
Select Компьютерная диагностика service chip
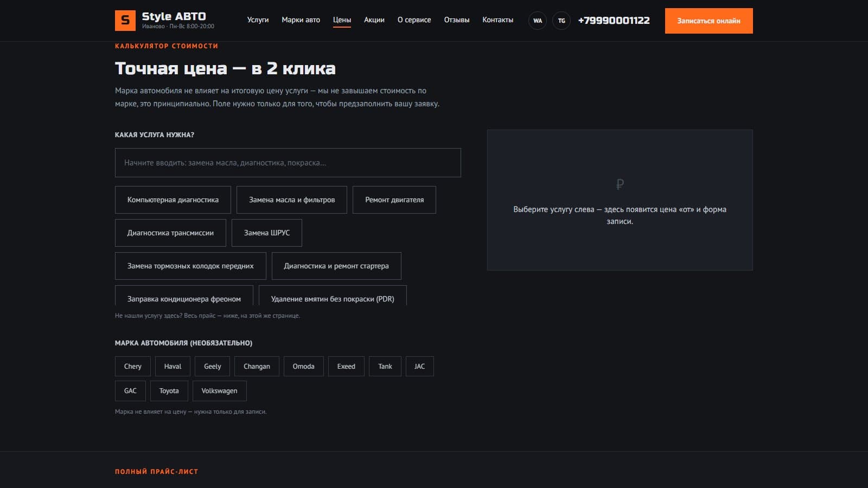(173, 200)
